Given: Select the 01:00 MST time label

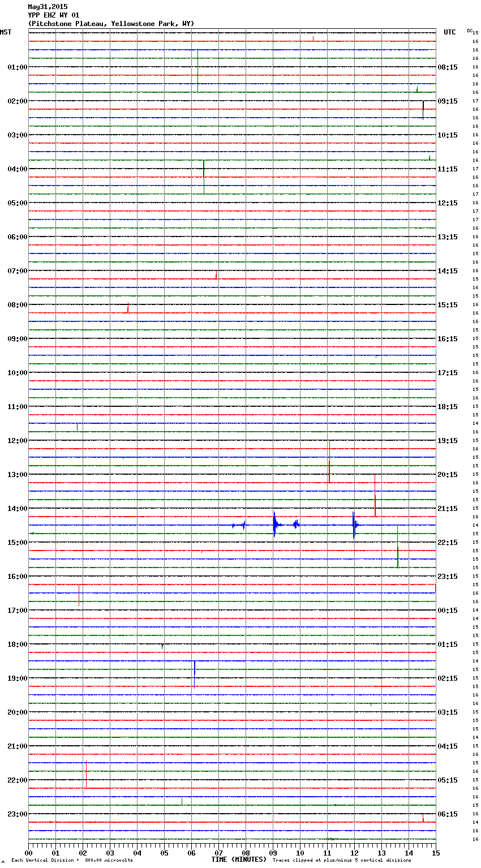Looking at the screenshot, I should coord(17,67).
